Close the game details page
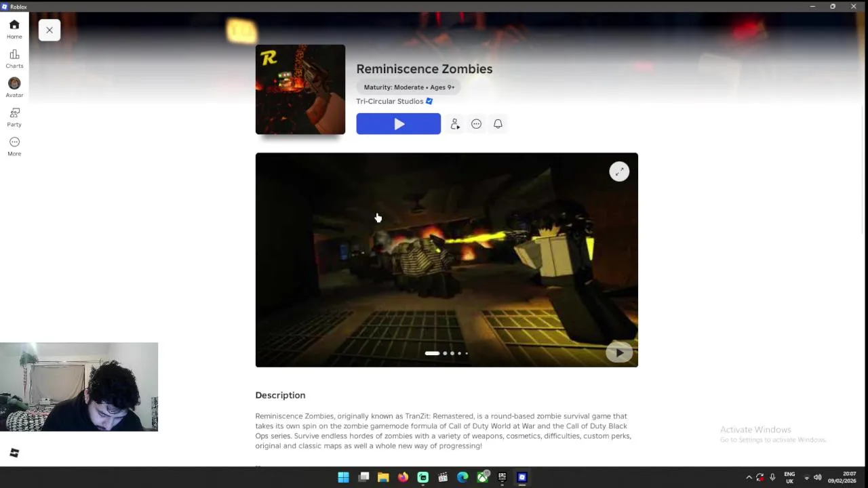The image size is (868, 488). point(50,30)
